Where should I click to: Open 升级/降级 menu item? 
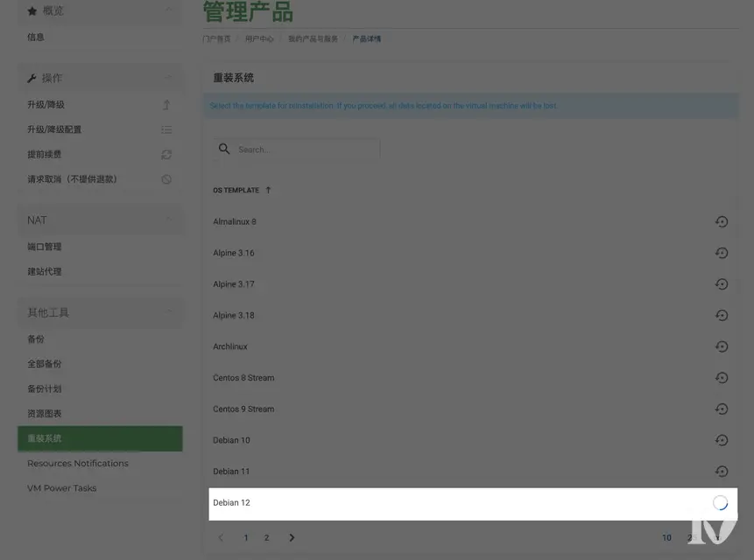(x=46, y=105)
